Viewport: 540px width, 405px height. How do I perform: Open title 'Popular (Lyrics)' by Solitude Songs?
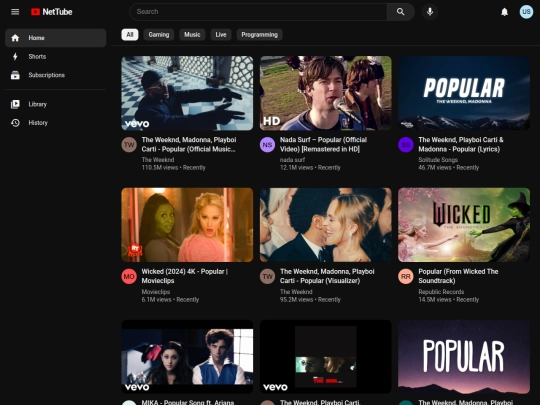[x=461, y=144]
